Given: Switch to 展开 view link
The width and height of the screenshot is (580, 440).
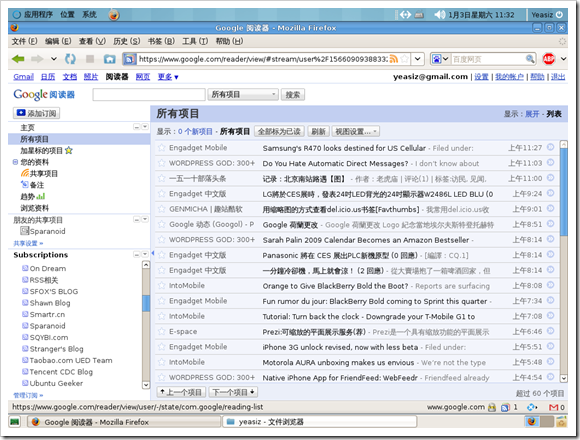Looking at the screenshot, I should [x=532, y=114].
